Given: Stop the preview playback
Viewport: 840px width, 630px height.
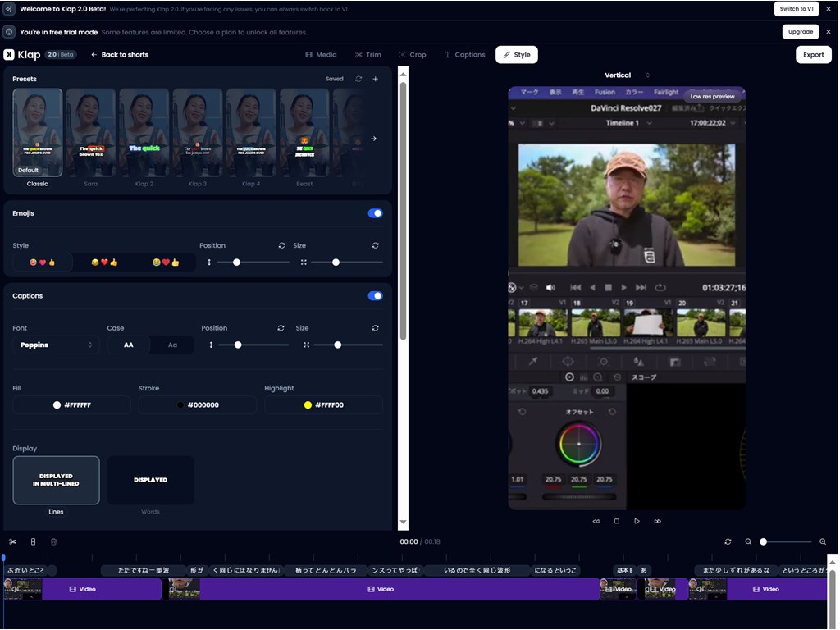Looking at the screenshot, I should coord(617,521).
